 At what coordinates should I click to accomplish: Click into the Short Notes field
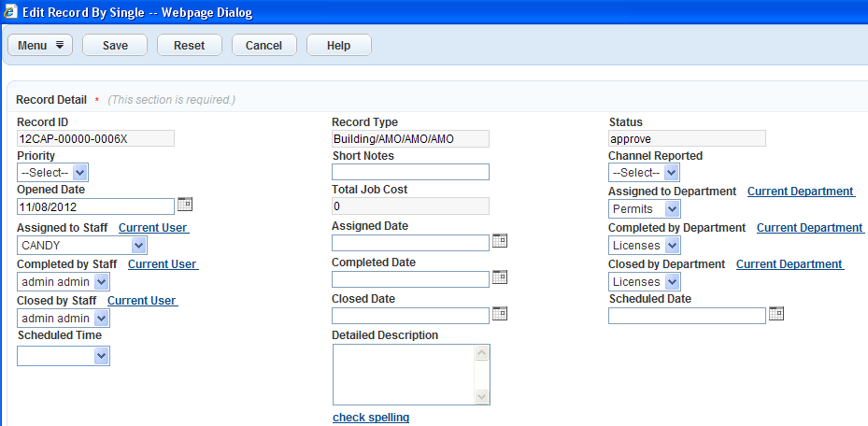(410, 172)
